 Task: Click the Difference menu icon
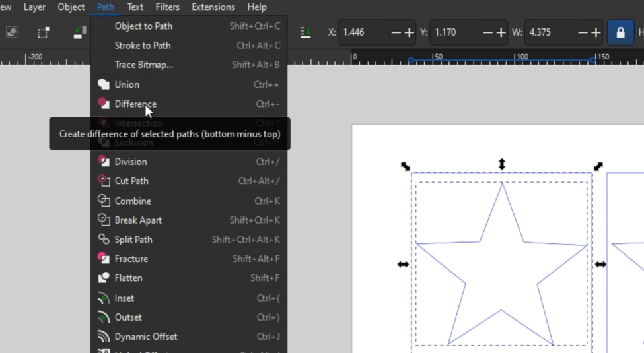tap(104, 104)
